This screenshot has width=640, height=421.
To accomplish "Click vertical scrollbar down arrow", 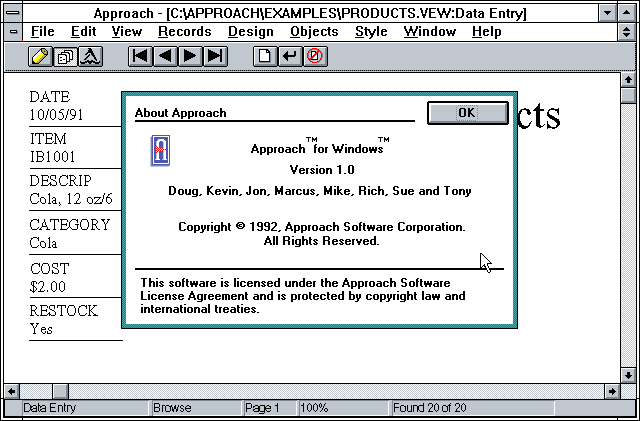I will pos(628,375).
